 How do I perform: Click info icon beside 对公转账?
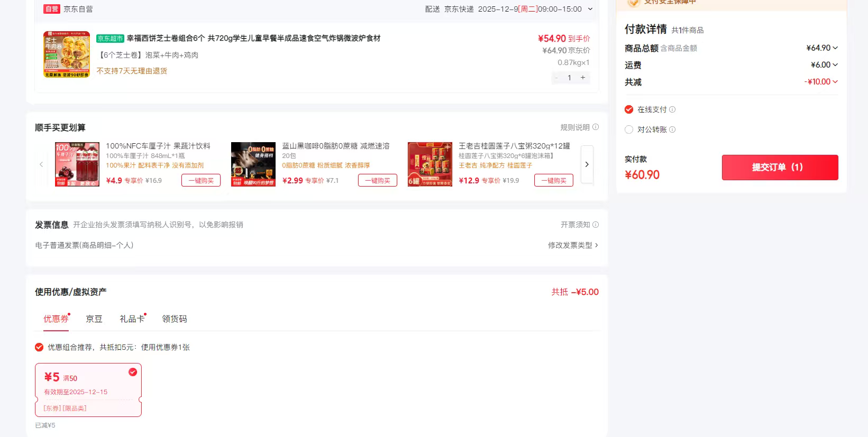[672, 130]
